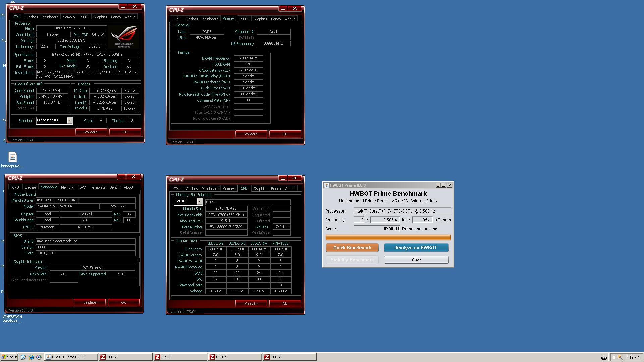Click the Core Speed value 4898.9 MHz
Viewport: 644px width, 362px height.
click(x=52, y=90)
